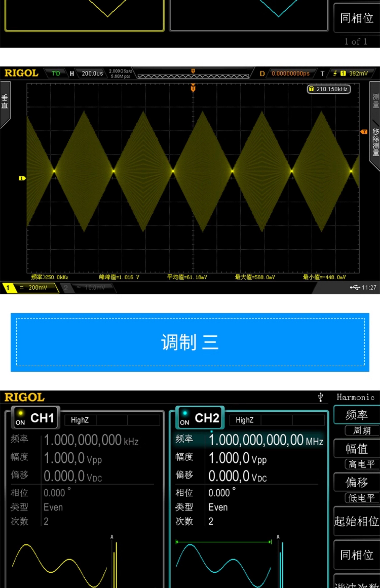Click the green period span arrow above CH2 waveform
Screen dimensions: 380x588
224,542
